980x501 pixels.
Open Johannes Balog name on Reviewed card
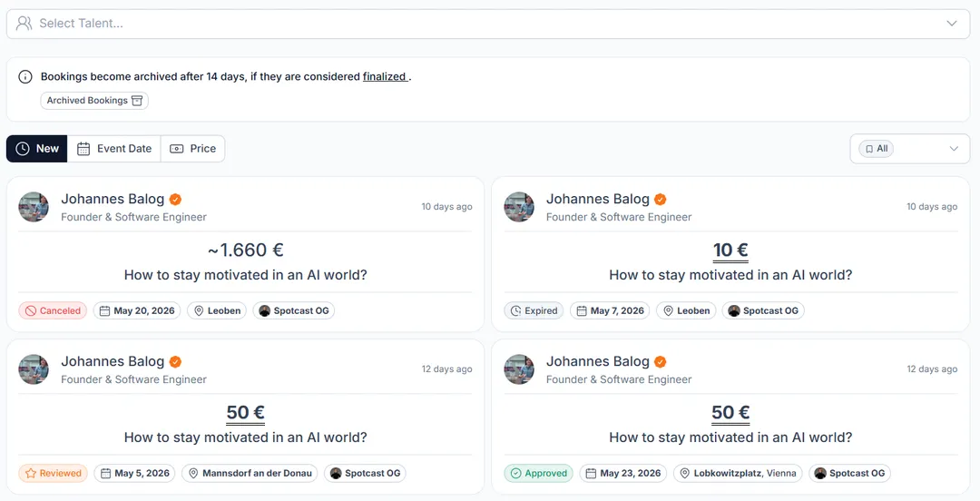coord(113,361)
